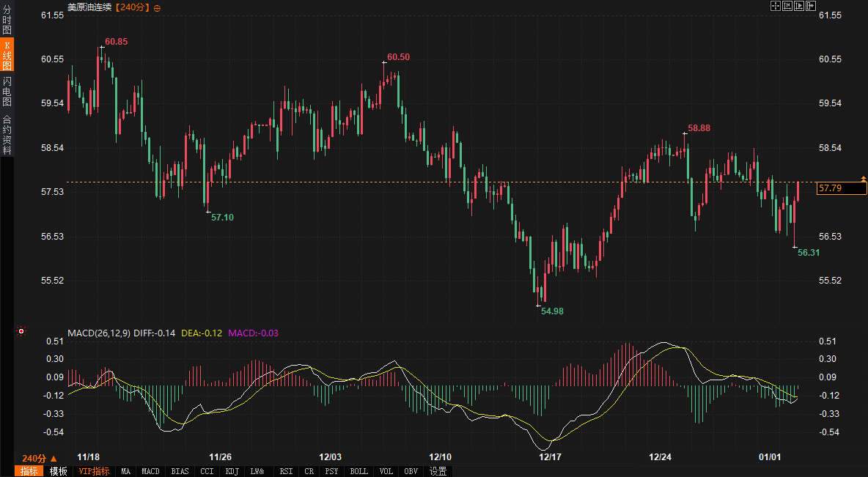
Task: Switch to the 模板 template tab
Action: click(58, 471)
